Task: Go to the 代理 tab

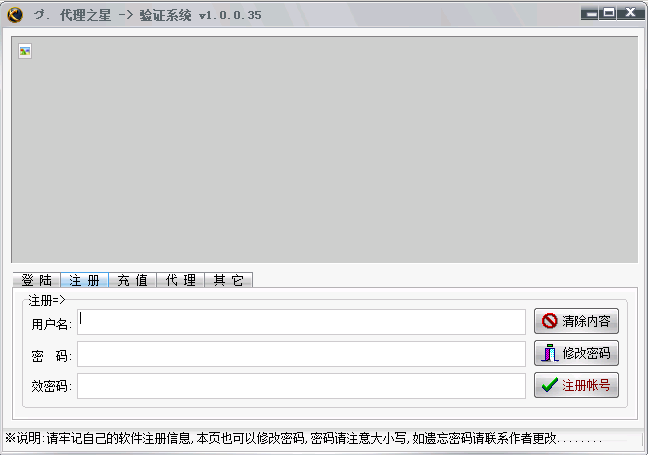Action: 180,280
